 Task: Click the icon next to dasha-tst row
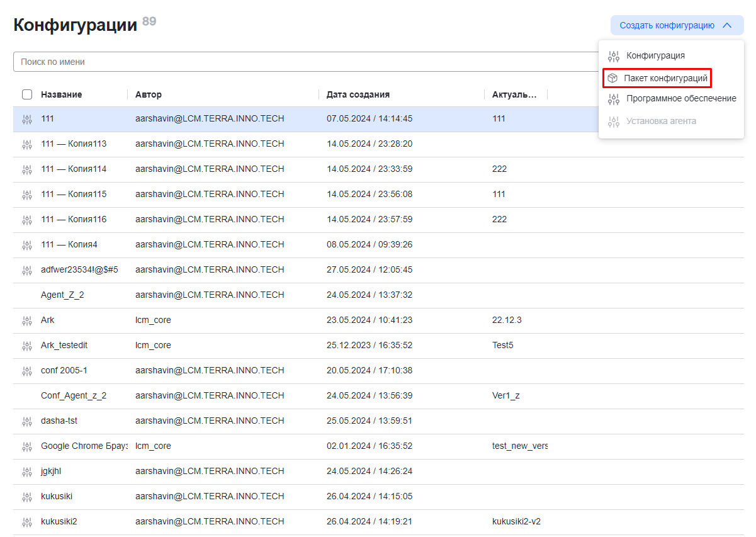tap(26, 421)
